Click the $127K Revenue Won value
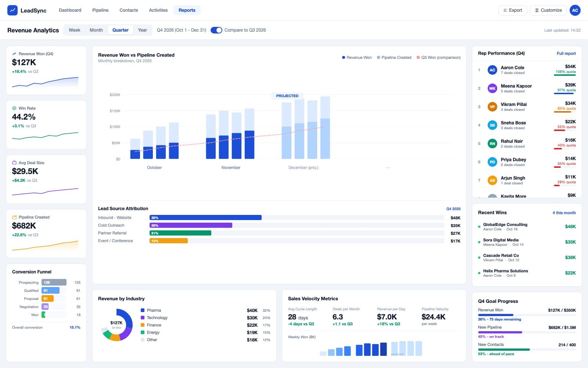 (24, 62)
